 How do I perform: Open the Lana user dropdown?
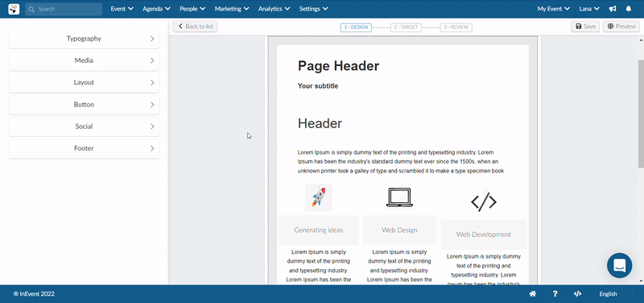point(589,9)
